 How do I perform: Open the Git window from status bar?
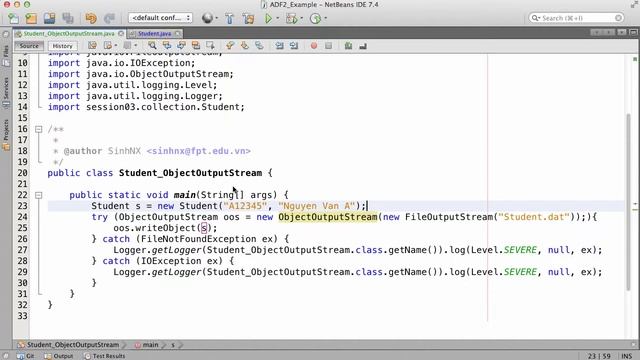click(x=26, y=356)
